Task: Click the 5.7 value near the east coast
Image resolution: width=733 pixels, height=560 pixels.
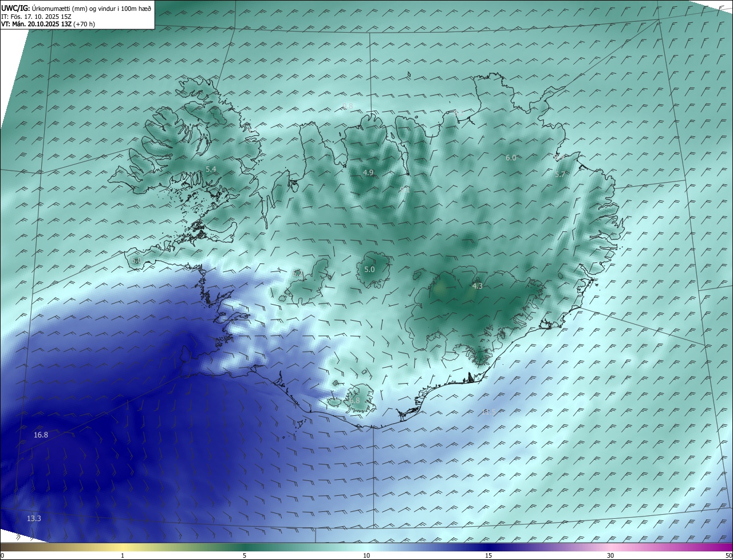Action: [x=560, y=174]
